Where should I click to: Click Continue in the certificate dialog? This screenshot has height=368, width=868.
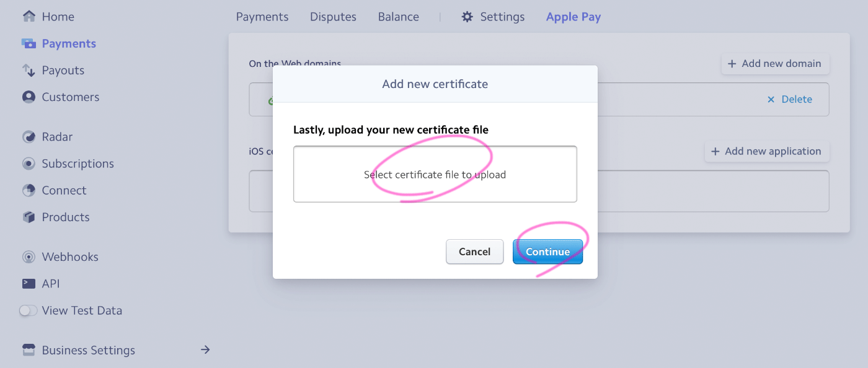547,252
